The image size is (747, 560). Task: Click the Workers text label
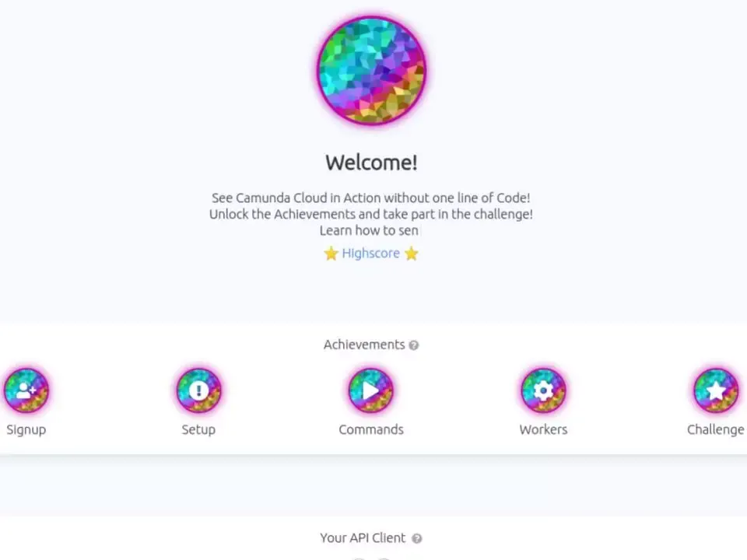click(544, 429)
